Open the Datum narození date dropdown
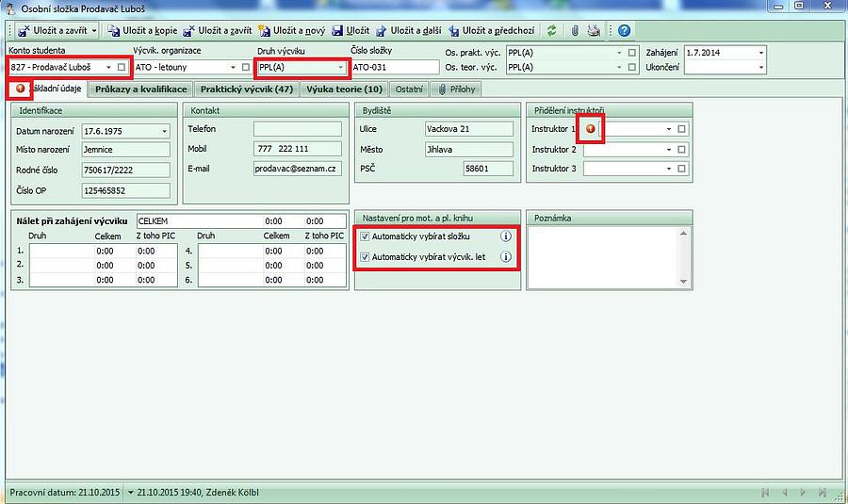Image resolution: width=848 pixels, height=504 pixels. click(164, 130)
